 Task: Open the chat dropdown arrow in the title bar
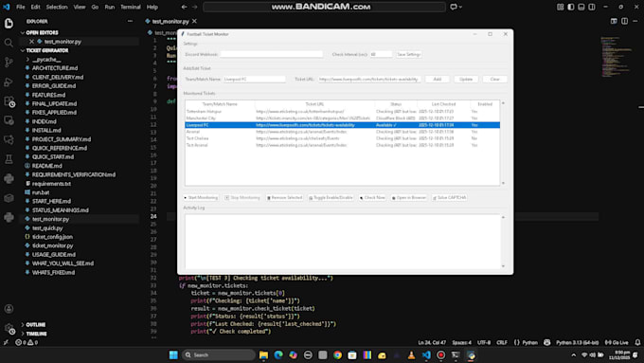click(461, 7)
